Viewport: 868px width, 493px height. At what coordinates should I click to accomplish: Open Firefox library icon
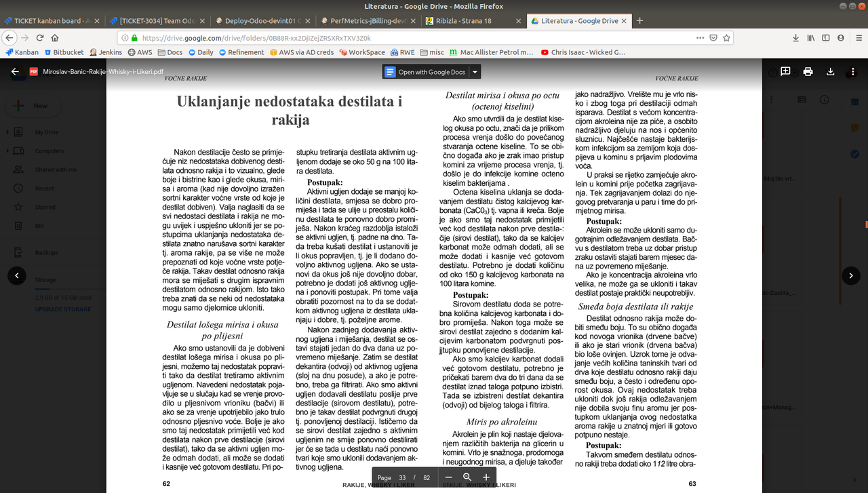[810, 38]
